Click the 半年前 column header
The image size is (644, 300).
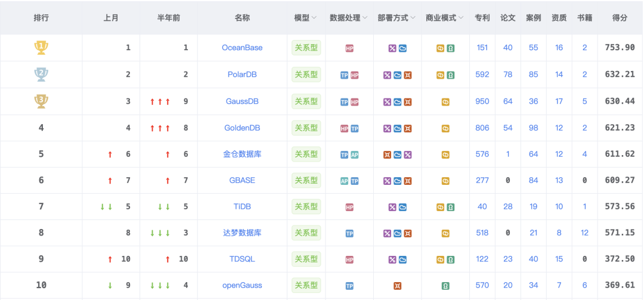pyautogui.click(x=168, y=18)
